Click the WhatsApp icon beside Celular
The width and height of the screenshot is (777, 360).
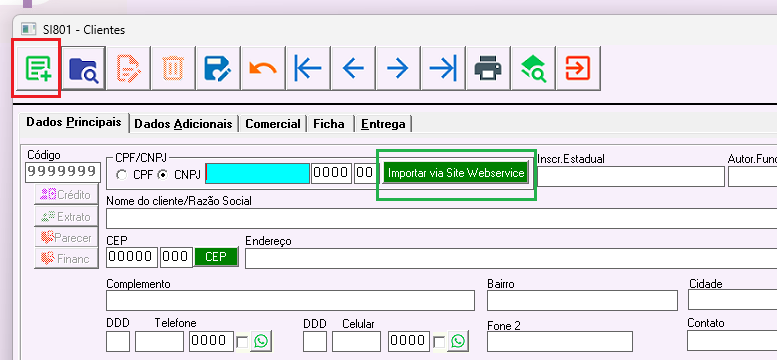[459, 341]
